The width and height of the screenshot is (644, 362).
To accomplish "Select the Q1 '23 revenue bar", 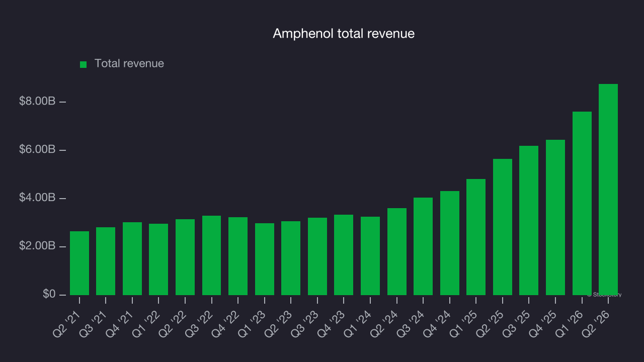I will pyautogui.click(x=265, y=259).
